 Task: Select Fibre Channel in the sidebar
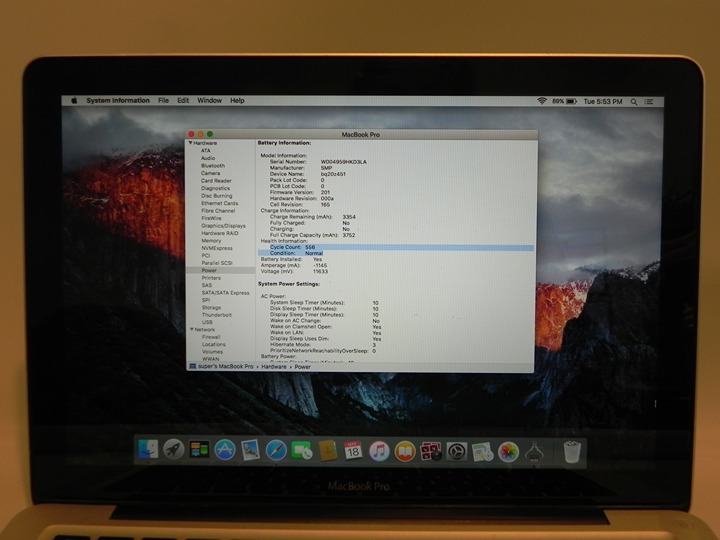click(x=218, y=211)
